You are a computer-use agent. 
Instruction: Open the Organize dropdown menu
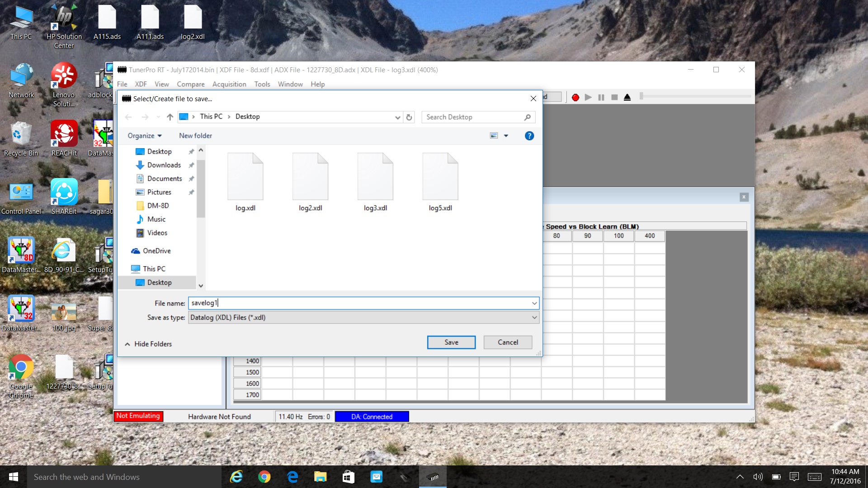click(144, 136)
